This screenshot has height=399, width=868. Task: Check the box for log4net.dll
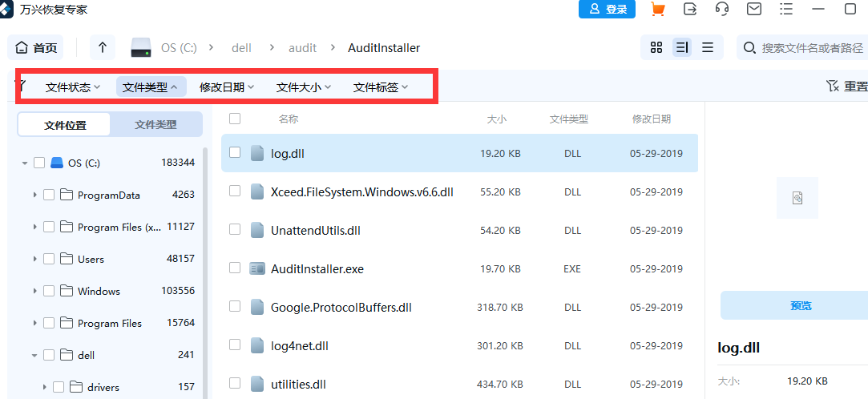(x=235, y=345)
